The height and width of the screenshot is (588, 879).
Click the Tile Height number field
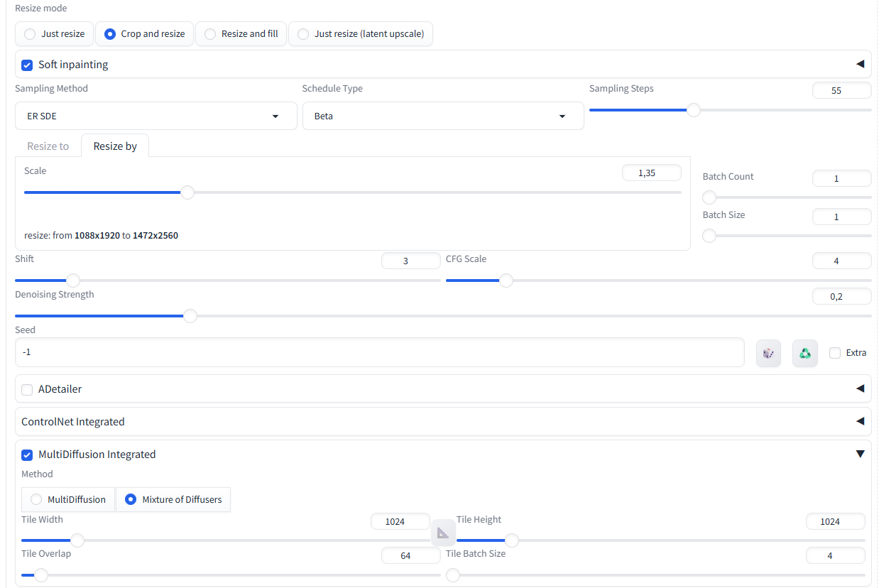(836, 521)
